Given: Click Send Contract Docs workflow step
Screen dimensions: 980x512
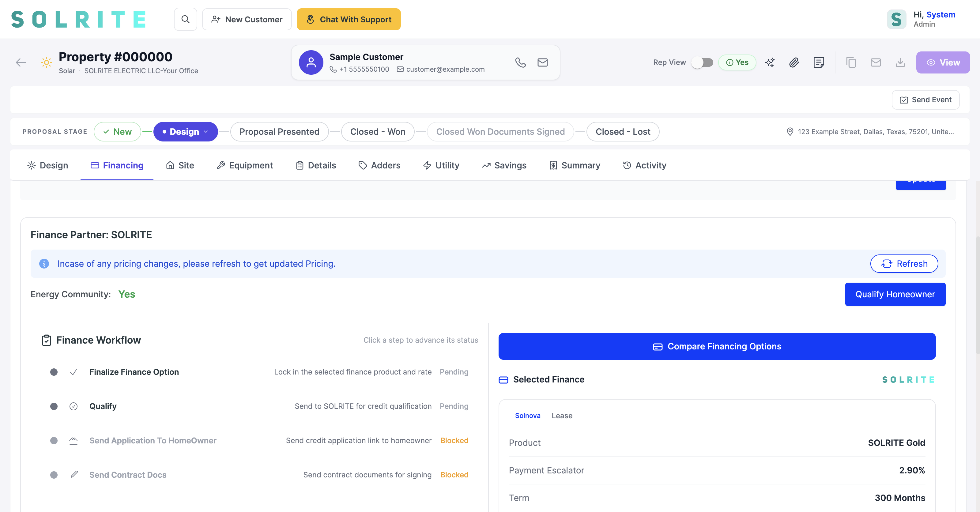Looking at the screenshot, I should [259, 475].
